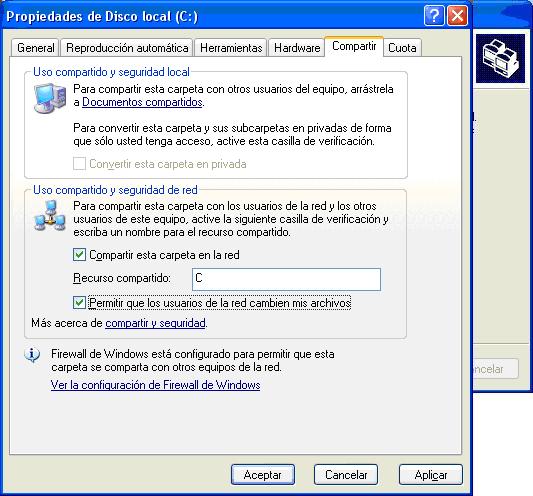Close the Propiedades de Disco local dialog
533x496 pixels.
pyautogui.click(x=457, y=16)
